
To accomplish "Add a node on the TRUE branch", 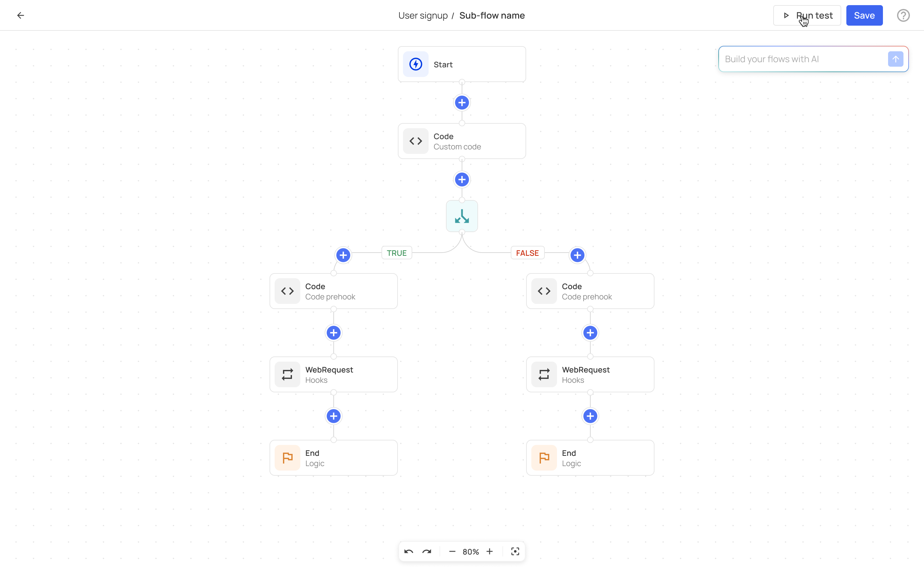I will (x=343, y=255).
